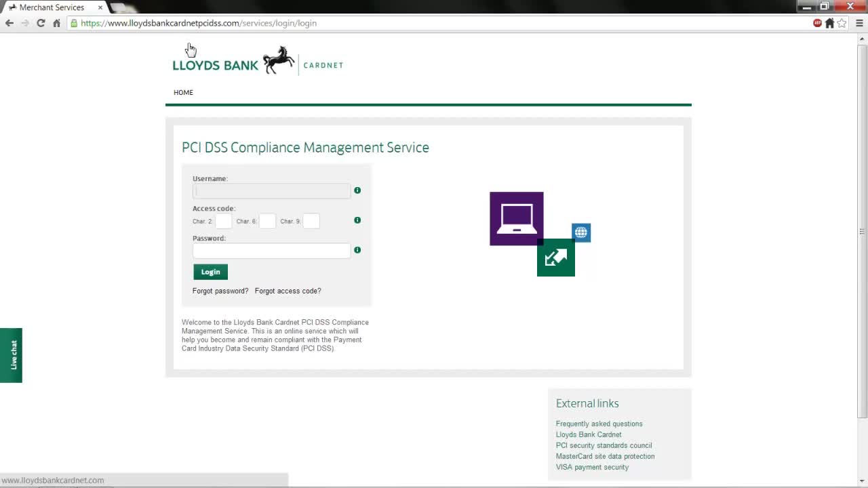Click the Access code info icon

click(357, 220)
